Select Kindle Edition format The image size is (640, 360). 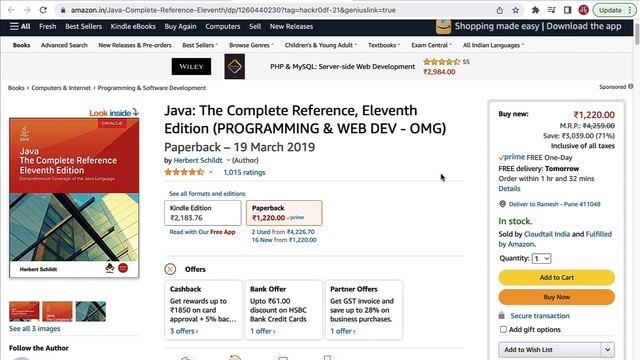(x=203, y=213)
